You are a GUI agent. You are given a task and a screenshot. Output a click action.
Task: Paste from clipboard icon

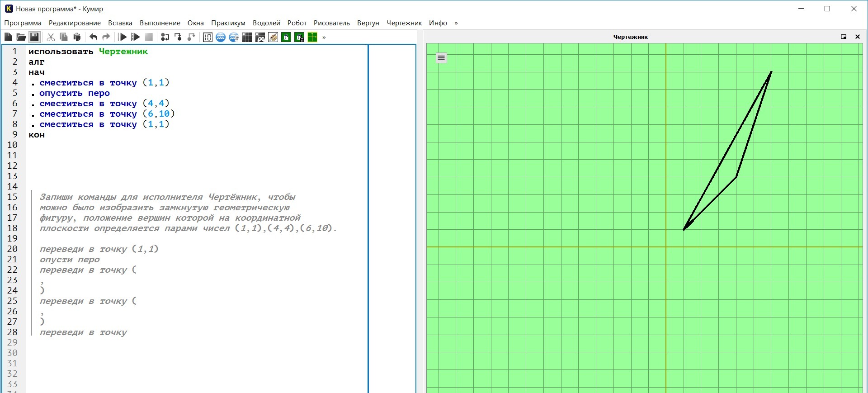(x=77, y=37)
